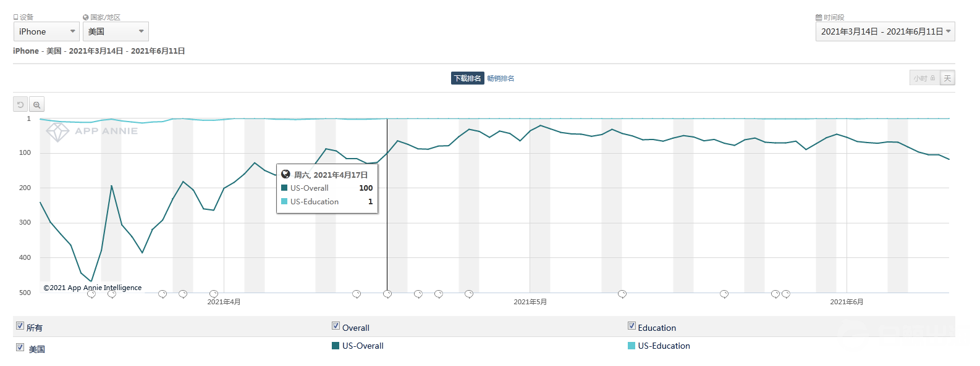The image size is (980, 366).
Task: Click the reset zoom undo icon
Action: coord(20,105)
